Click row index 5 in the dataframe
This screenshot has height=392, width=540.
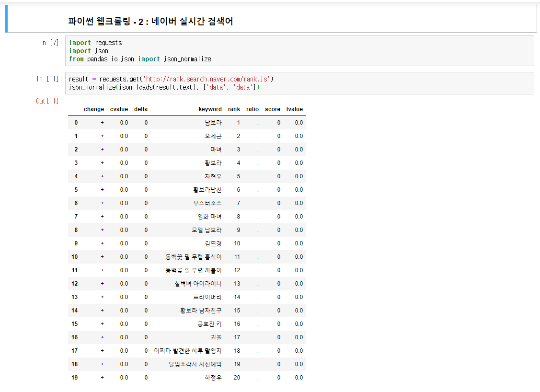(x=76, y=190)
